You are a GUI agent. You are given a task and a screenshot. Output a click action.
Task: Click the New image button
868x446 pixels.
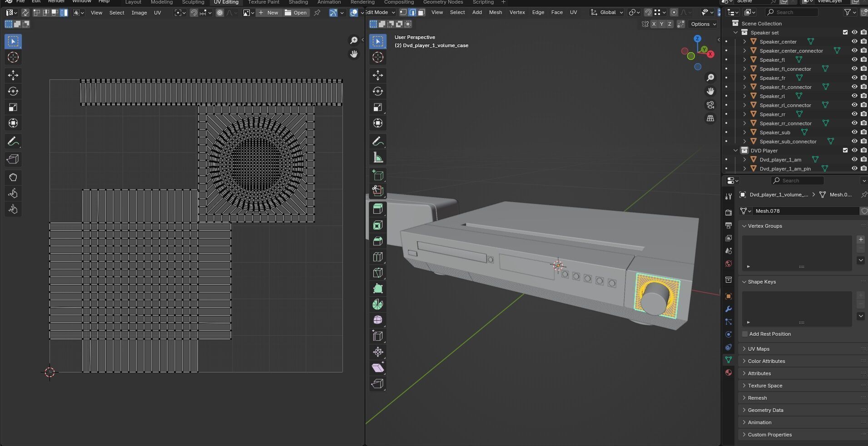(268, 13)
